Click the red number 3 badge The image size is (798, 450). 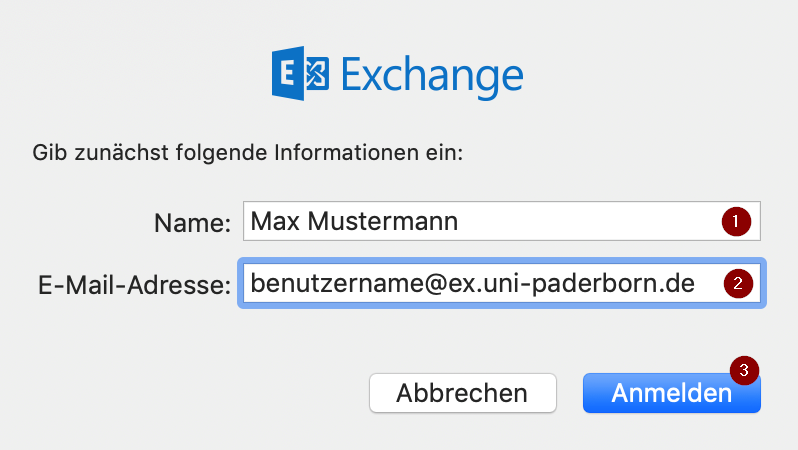[743, 369]
